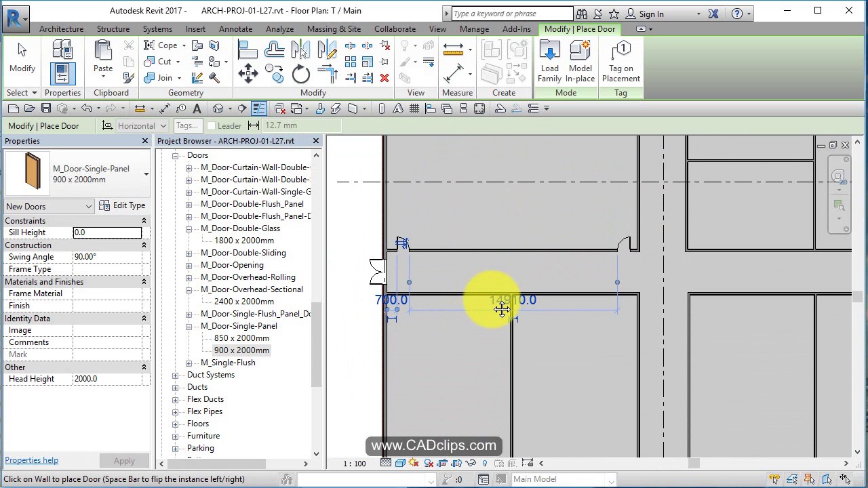Open the Properties help link
The image size is (868, 488).
[x=31, y=460]
